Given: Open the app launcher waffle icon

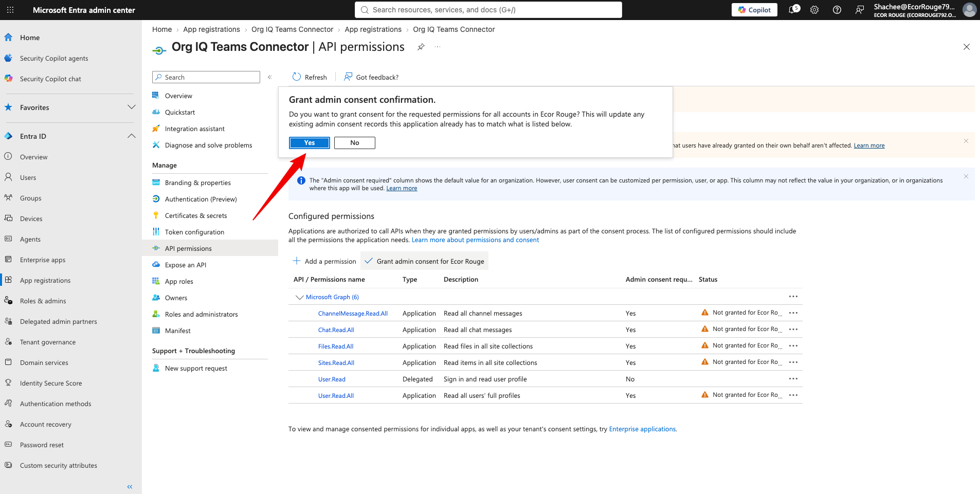Looking at the screenshot, I should [x=10, y=10].
